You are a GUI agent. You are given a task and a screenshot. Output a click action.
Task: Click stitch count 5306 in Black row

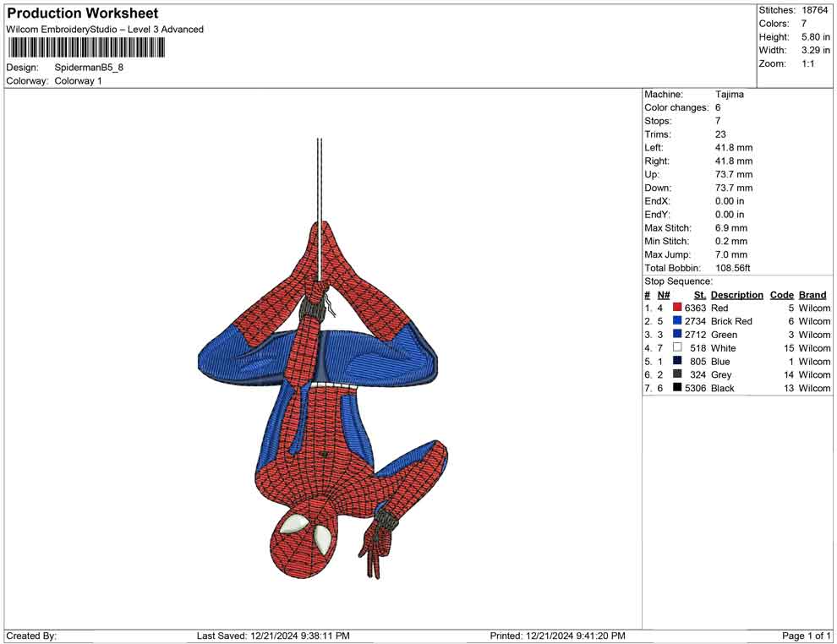tap(696, 388)
